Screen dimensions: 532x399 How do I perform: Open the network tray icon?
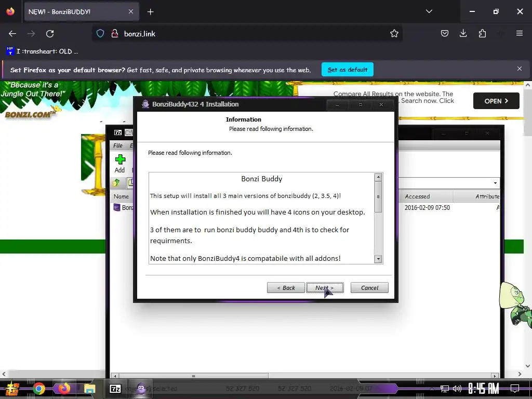444,389
